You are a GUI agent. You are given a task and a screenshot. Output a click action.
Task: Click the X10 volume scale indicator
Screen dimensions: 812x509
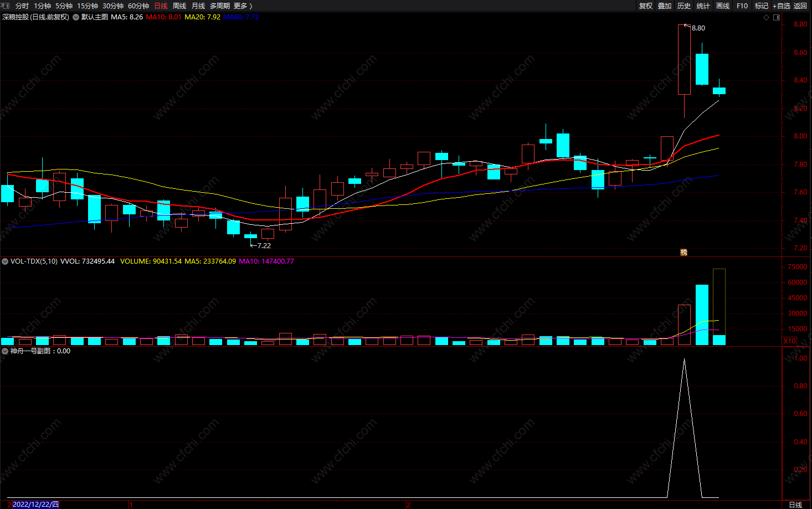point(789,341)
